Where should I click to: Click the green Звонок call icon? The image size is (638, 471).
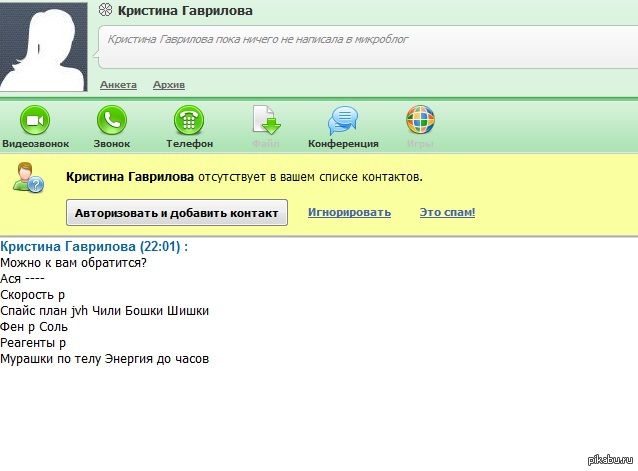tap(111, 121)
